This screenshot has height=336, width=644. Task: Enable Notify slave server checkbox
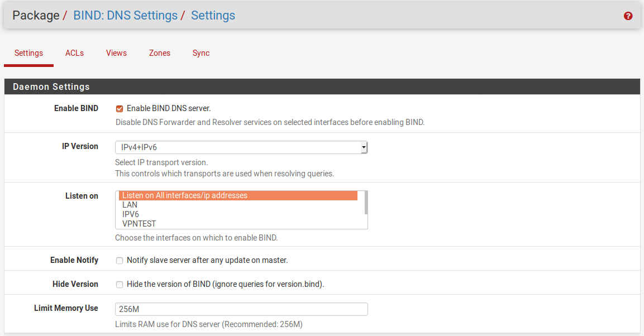(120, 261)
